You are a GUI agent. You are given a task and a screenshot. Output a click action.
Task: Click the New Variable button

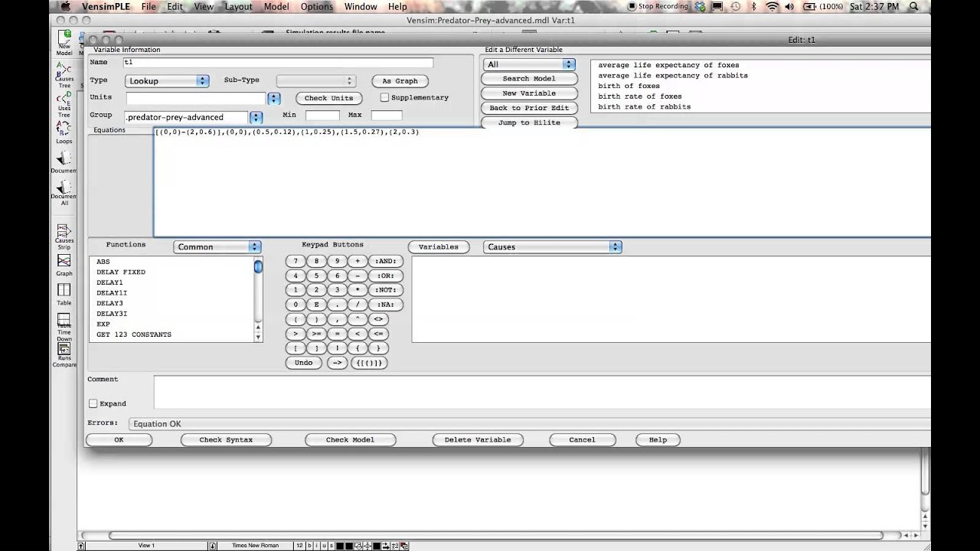pos(529,93)
